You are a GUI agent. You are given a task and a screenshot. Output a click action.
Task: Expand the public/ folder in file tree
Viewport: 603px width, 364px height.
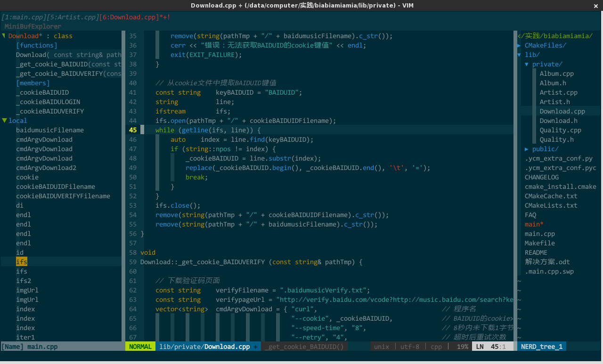pos(527,149)
